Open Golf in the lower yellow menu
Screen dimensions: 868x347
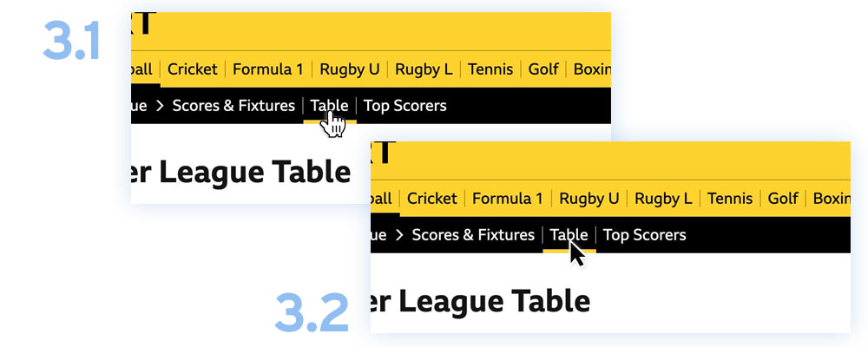pos(783,199)
